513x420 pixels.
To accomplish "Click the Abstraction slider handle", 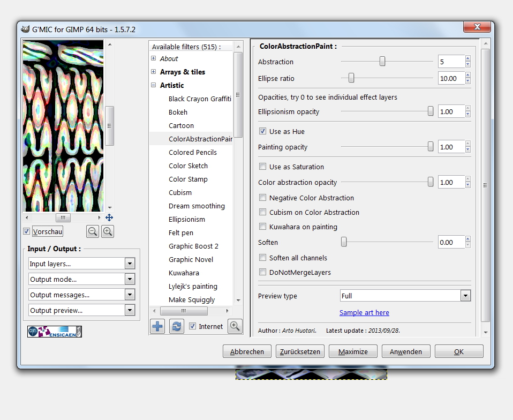I will pyautogui.click(x=382, y=61).
